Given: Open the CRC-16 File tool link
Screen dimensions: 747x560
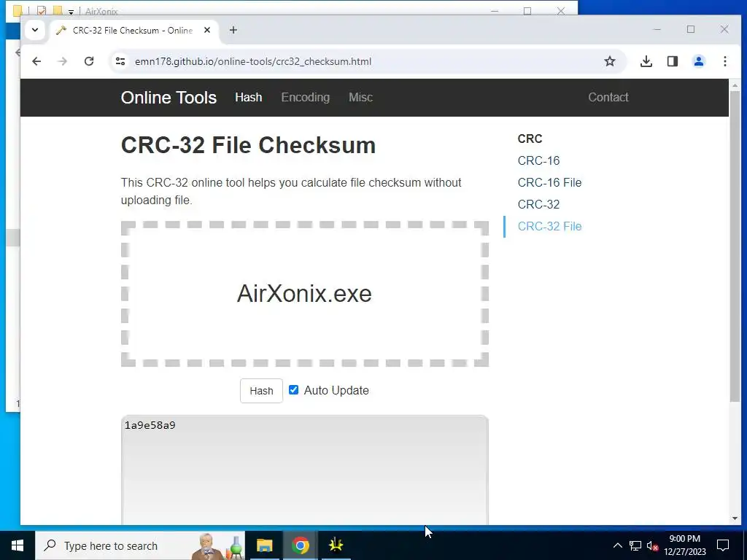Looking at the screenshot, I should coord(550,182).
